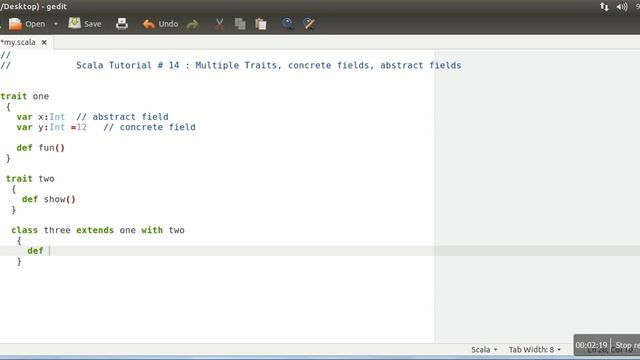This screenshot has height=360, width=640.
Task: Click the 'var y:Int =12' line
Action: pos(51,127)
